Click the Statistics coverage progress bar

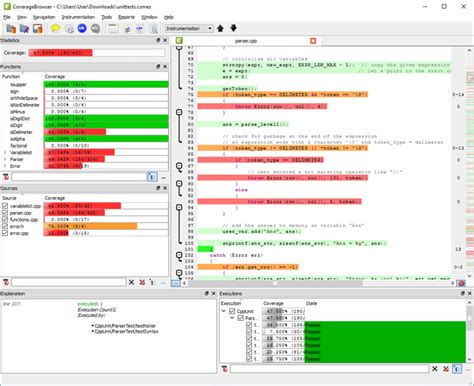97,53
